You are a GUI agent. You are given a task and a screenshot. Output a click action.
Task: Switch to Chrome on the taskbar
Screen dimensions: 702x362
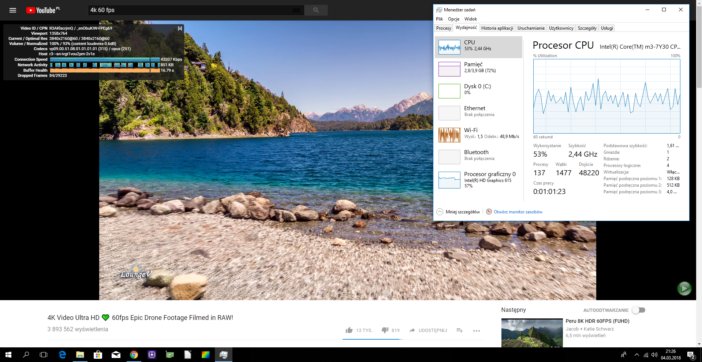tap(134, 355)
